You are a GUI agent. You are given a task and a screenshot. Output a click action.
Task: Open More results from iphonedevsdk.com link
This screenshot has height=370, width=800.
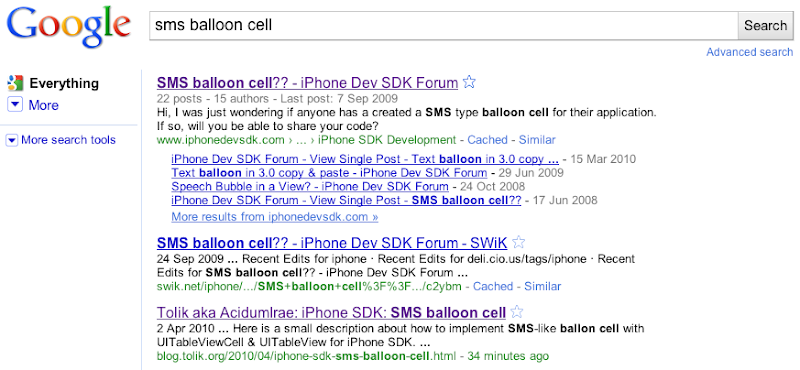[x=274, y=216]
